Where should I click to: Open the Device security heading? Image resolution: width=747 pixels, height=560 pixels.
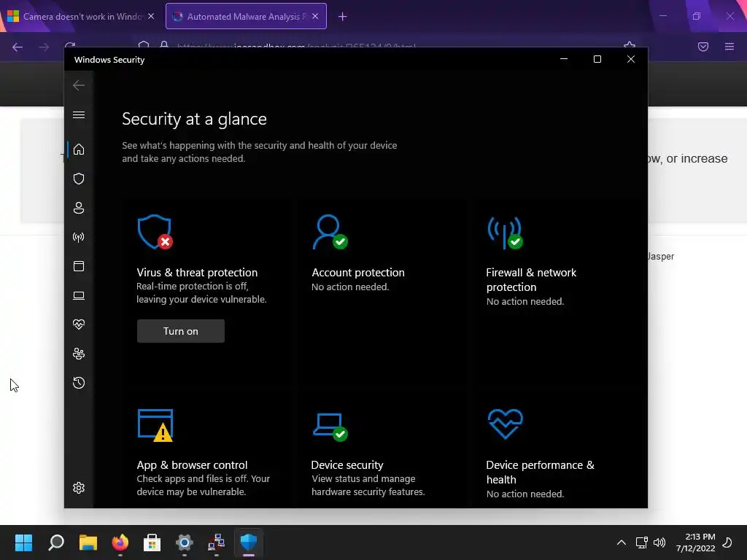[x=347, y=464]
